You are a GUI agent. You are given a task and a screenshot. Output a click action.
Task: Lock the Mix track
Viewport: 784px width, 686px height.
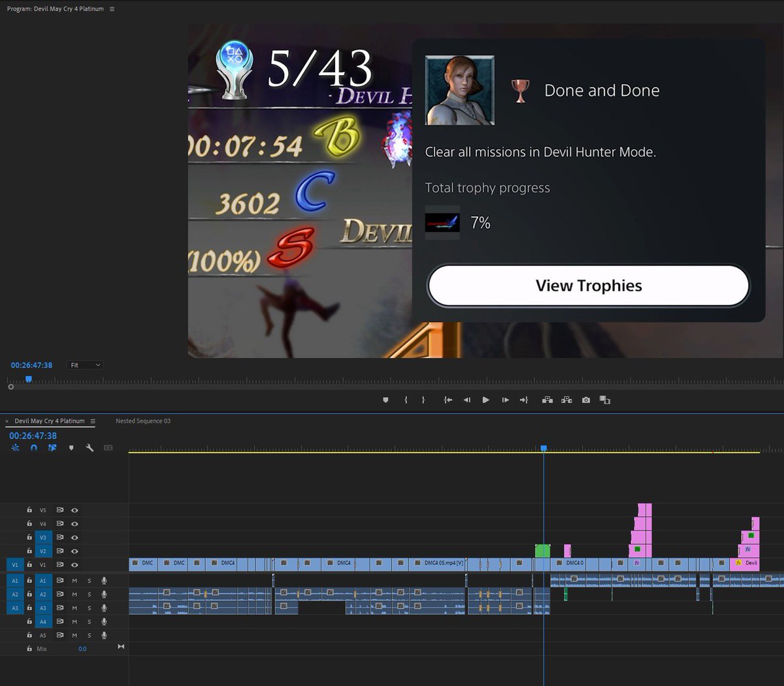coord(29,649)
